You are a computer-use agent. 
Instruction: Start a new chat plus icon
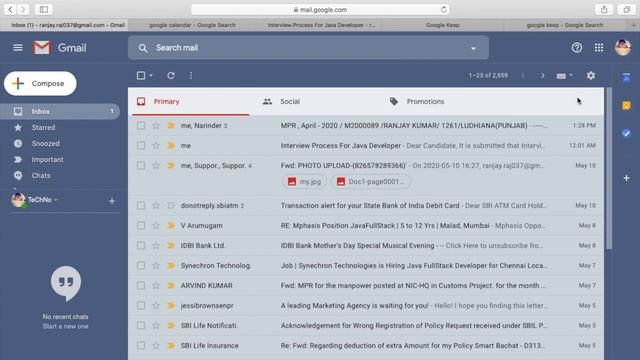111,201
